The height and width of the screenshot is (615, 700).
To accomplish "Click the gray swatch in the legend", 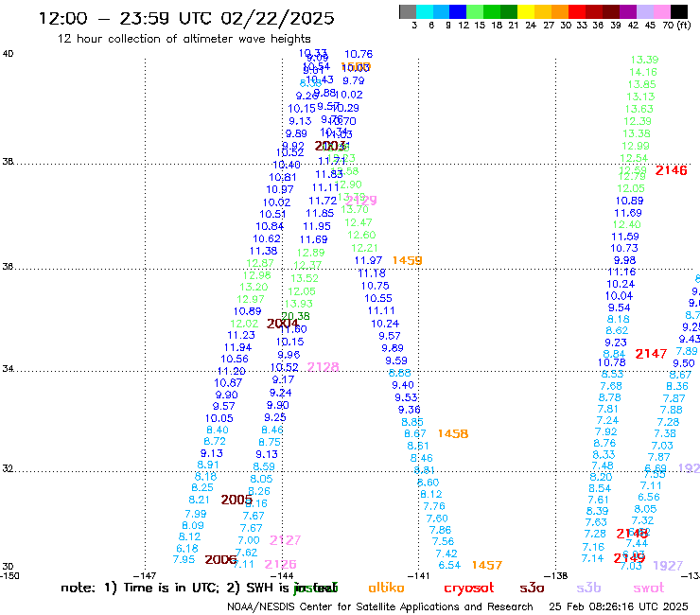I will coord(408,11).
